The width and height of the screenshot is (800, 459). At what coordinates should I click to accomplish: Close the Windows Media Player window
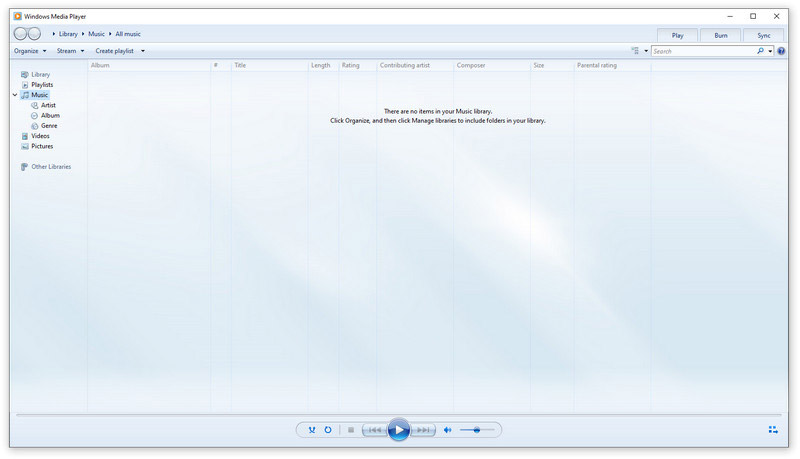[777, 16]
